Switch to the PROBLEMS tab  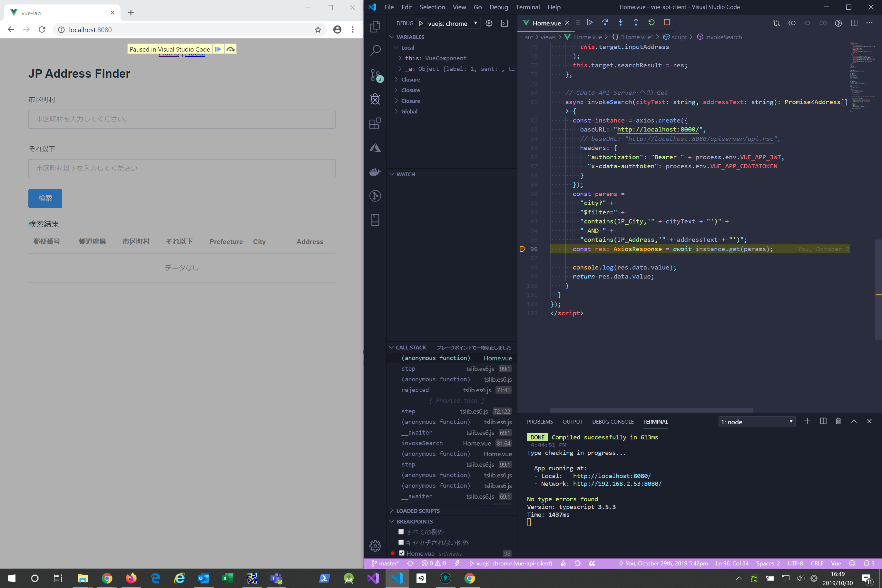(x=540, y=422)
